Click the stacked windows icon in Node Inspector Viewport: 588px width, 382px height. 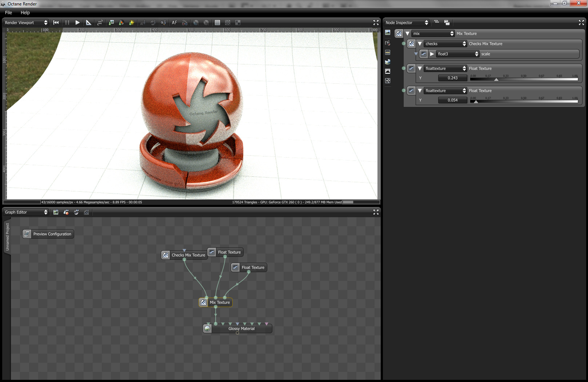(x=447, y=23)
